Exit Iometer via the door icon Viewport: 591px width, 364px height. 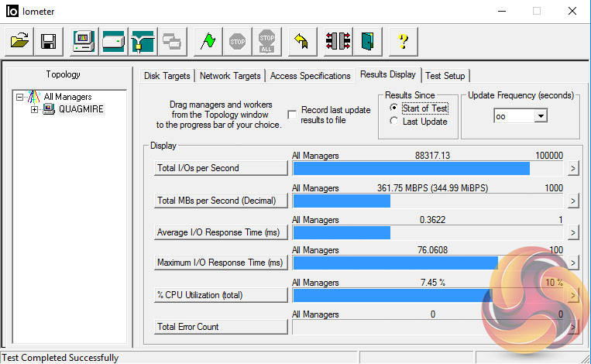pos(367,41)
